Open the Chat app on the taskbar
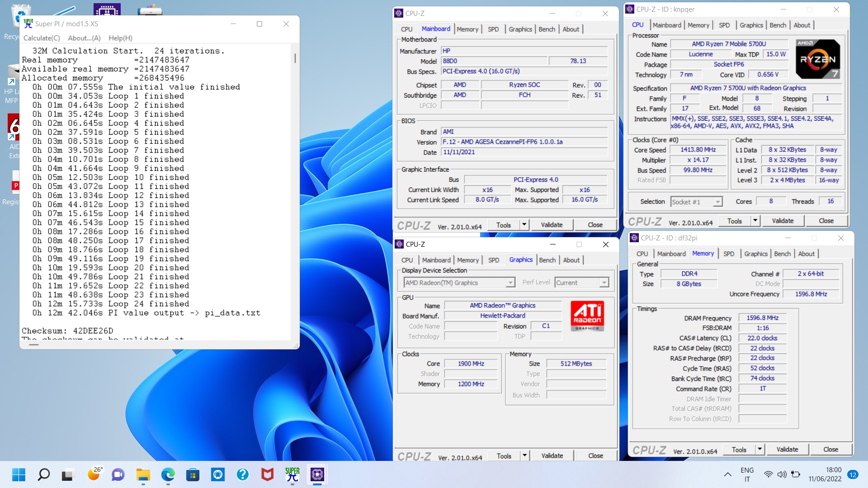 point(118,474)
